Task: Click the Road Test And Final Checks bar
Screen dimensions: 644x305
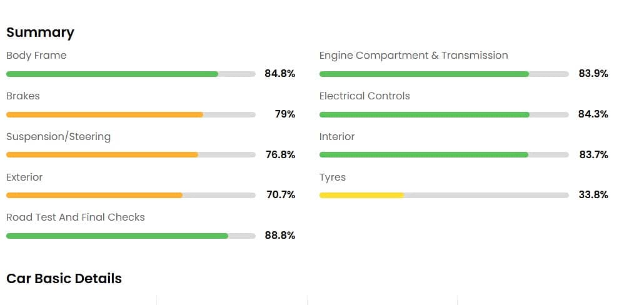Action: point(131,236)
